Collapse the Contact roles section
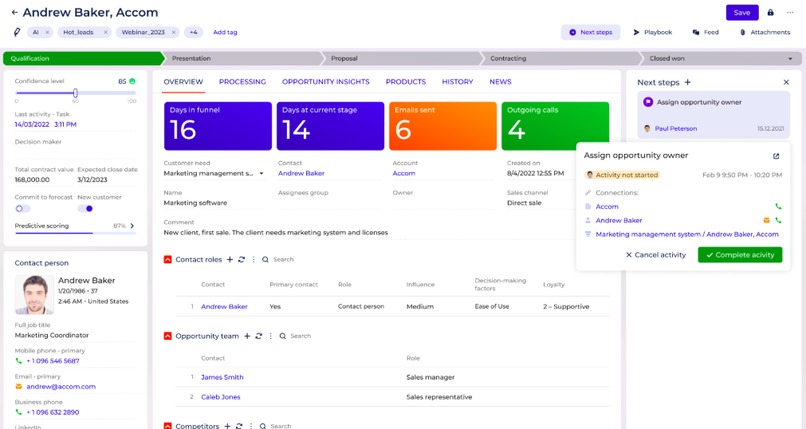806x429 pixels. pyautogui.click(x=168, y=259)
